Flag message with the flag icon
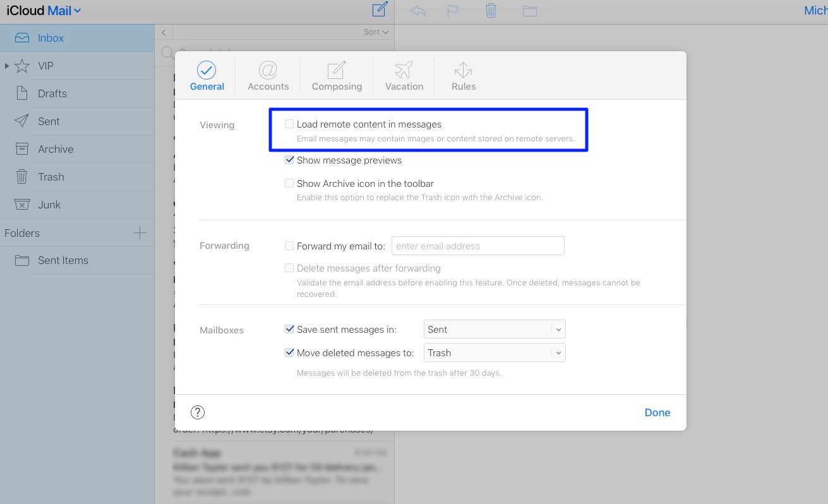 [x=453, y=11]
